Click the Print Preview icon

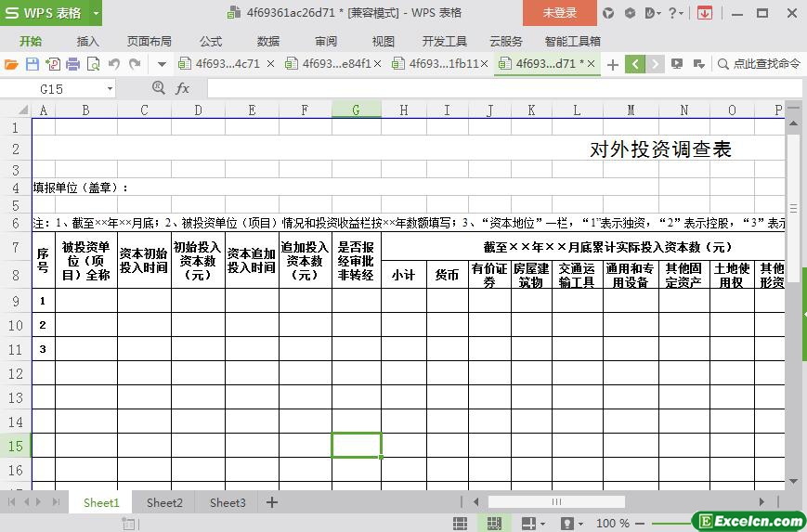[x=93, y=64]
